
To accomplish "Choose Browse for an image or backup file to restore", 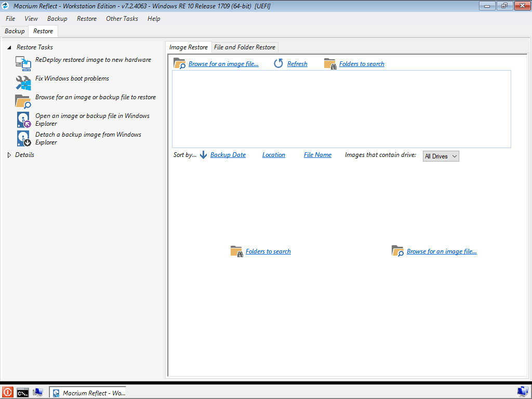I will click(x=96, y=97).
